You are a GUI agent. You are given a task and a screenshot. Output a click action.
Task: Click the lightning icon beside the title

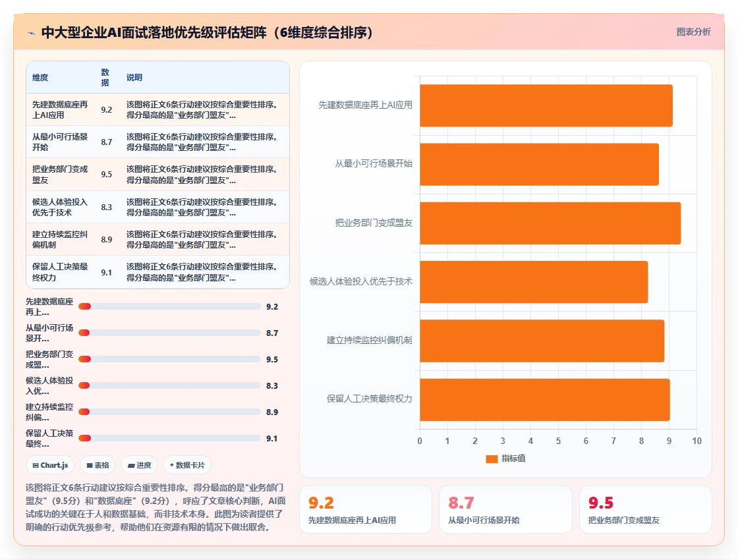[32, 33]
